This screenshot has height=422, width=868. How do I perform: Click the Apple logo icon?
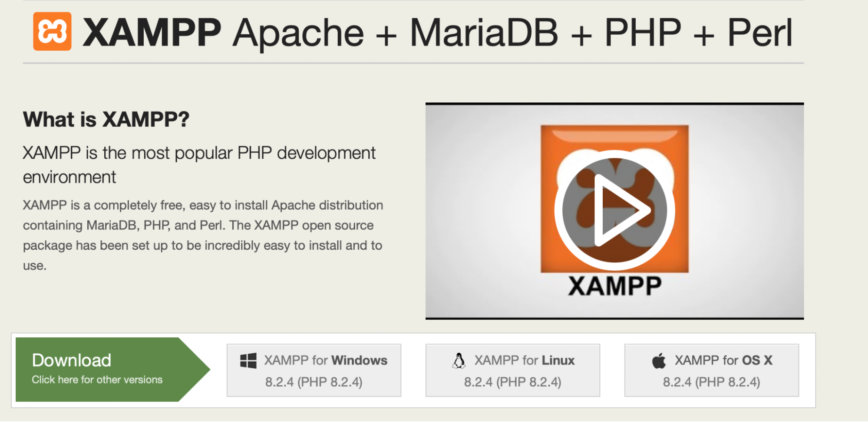pyautogui.click(x=659, y=360)
